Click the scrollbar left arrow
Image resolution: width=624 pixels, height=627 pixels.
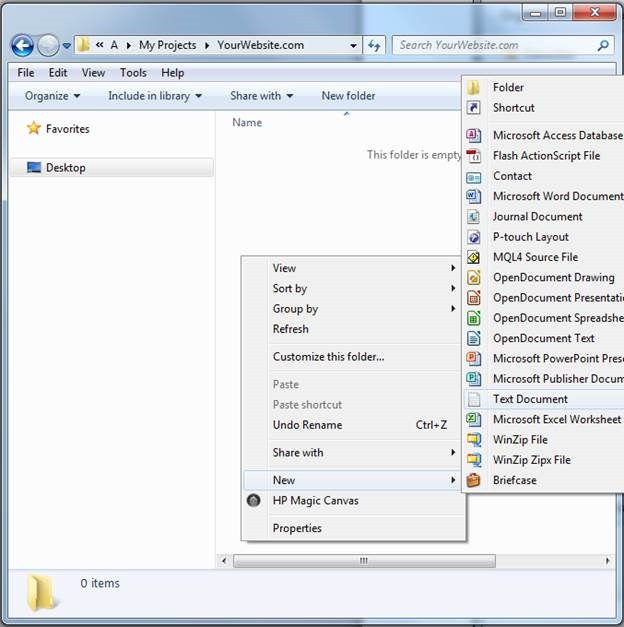pyautogui.click(x=224, y=561)
